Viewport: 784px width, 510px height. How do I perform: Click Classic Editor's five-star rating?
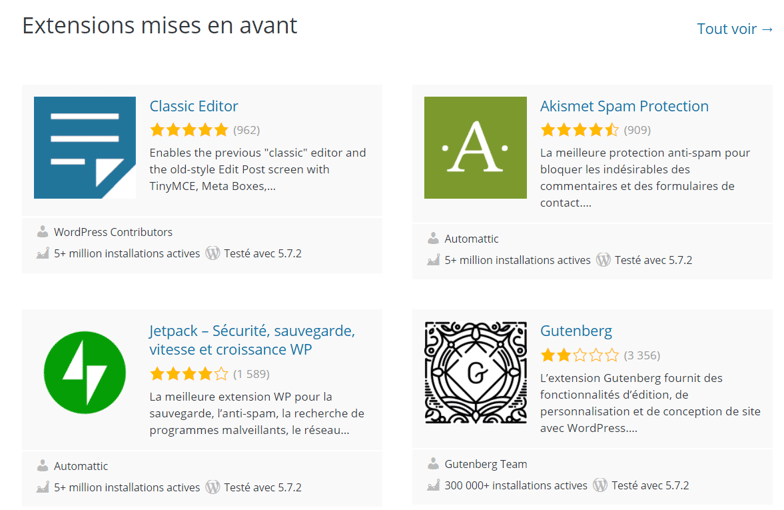coord(189,130)
